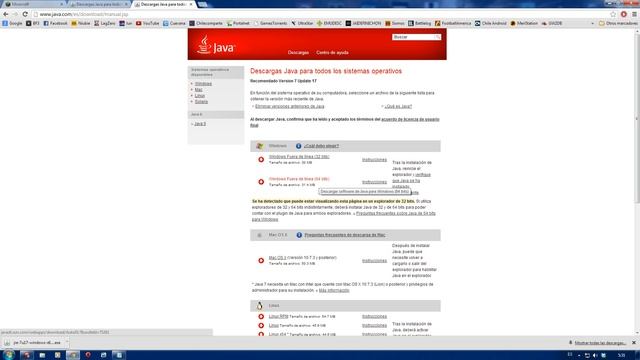Expand the bookmarks overflow chevron
Screen dimensions: 640x360
click(x=592, y=24)
